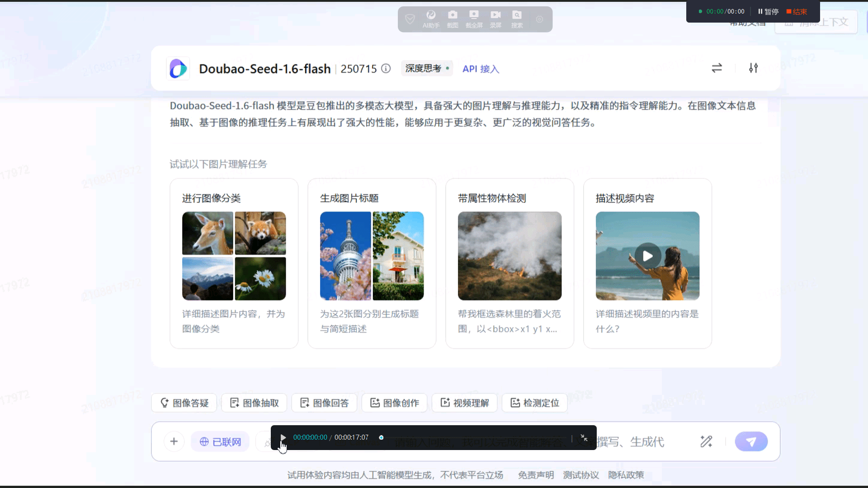Toggle the 深度思考 deep thinking mode
Image resolution: width=868 pixels, height=488 pixels.
tap(426, 68)
